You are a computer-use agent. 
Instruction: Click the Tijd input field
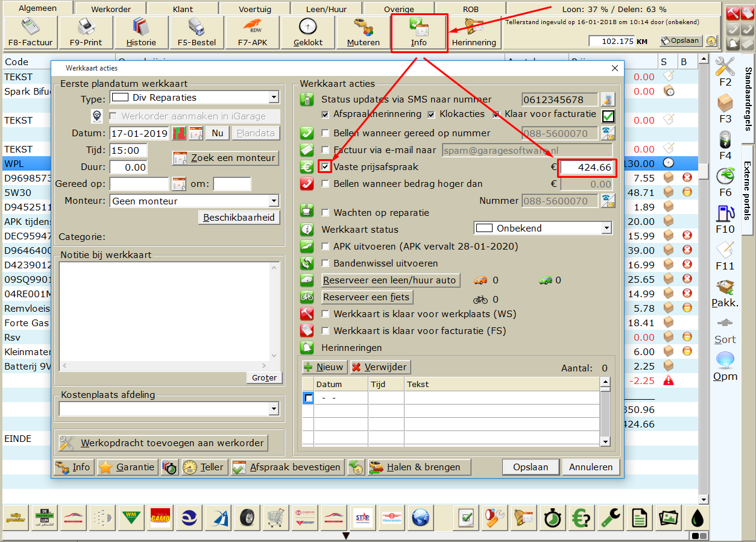point(128,150)
